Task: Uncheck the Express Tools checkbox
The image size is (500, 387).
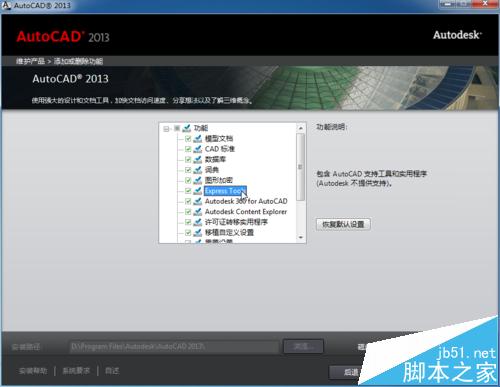Action: tap(188, 191)
